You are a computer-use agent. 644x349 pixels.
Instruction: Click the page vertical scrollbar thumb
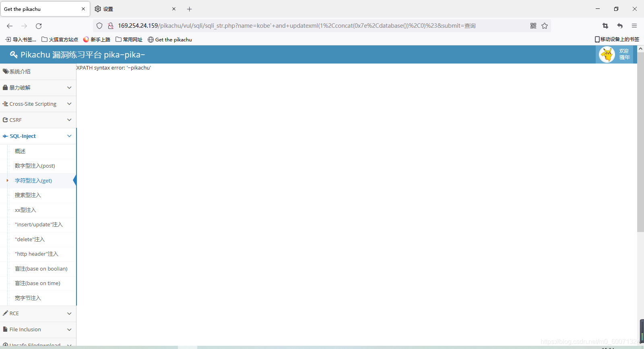pyautogui.click(x=640, y=142)
